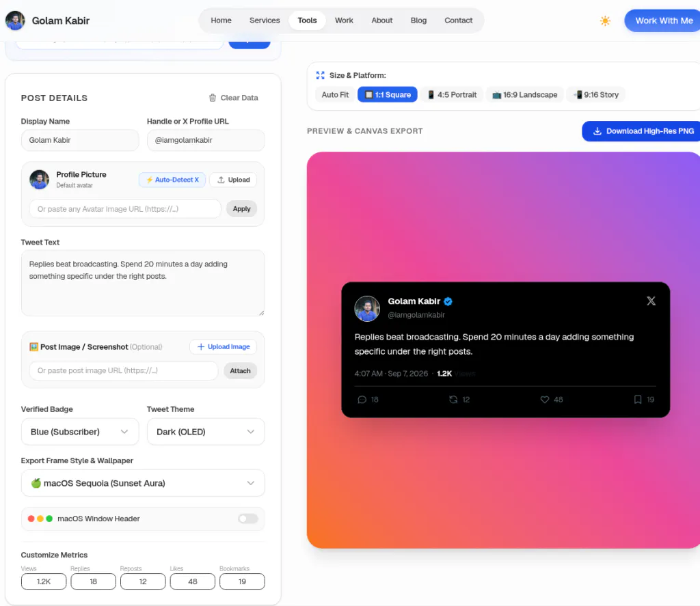Click the Golam Kabir site title
The height and width of the screenshot is (606, 700).
click(61, 20)
